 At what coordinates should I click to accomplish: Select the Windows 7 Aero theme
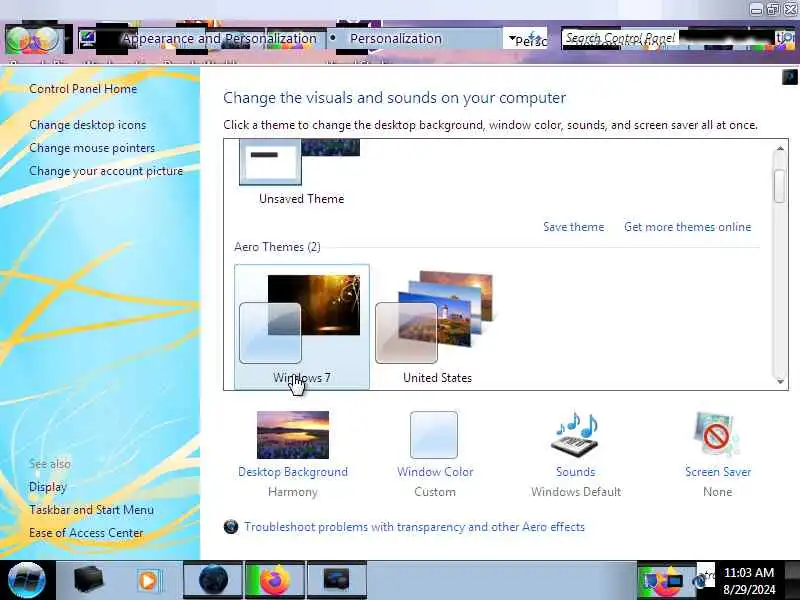tap(302, 327)
